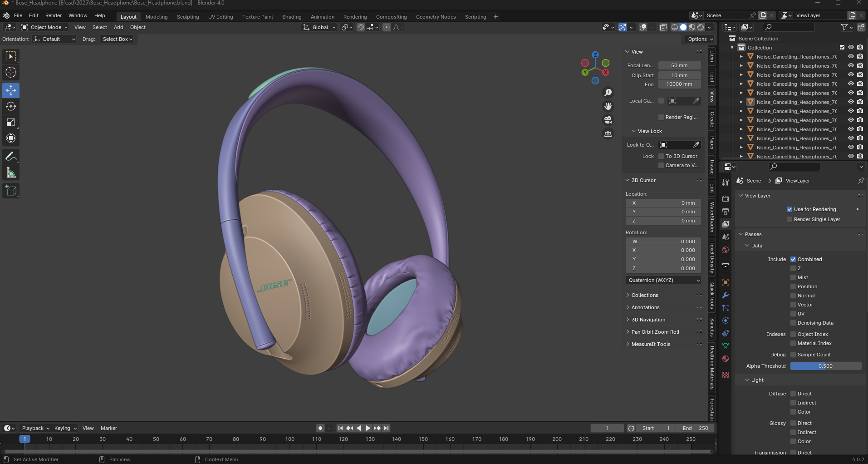
Task: Activate the Measure tool
Action: (11, 173)
